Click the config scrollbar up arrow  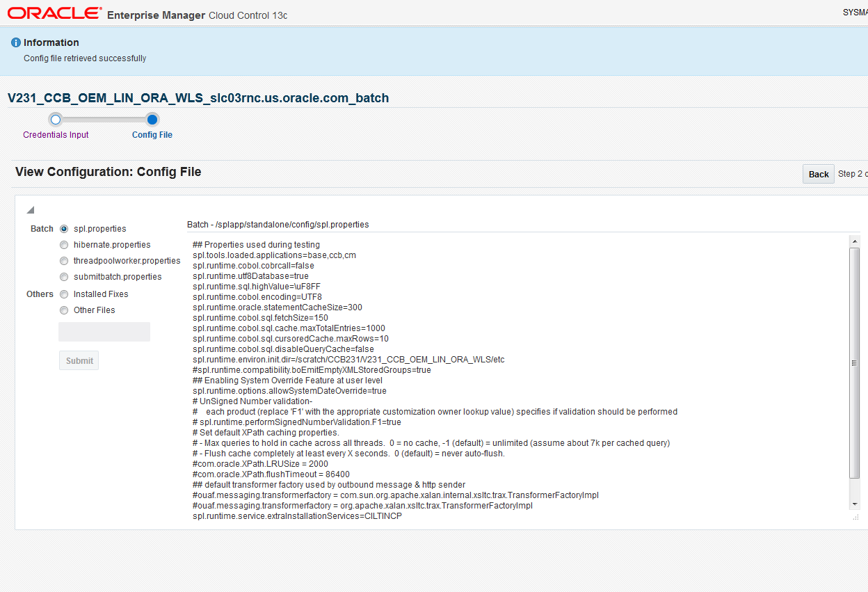(855, 241)
